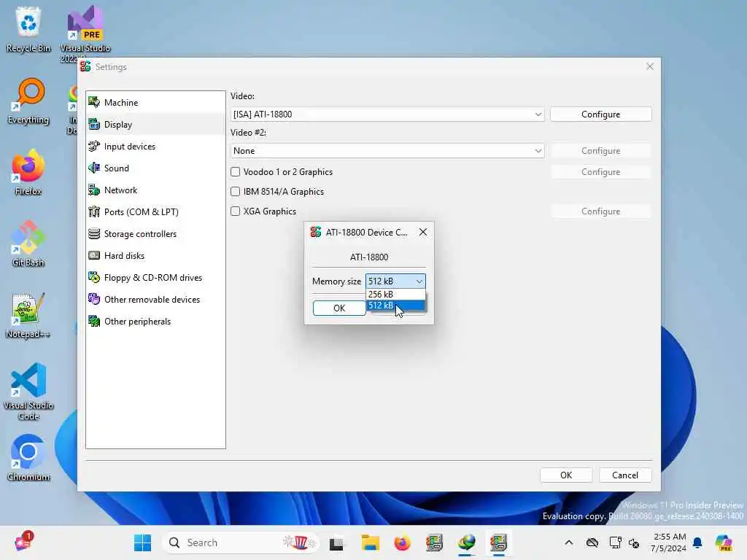Open the Sound settings category
This screenshot has width=747, height=560.
pos(155,168)
